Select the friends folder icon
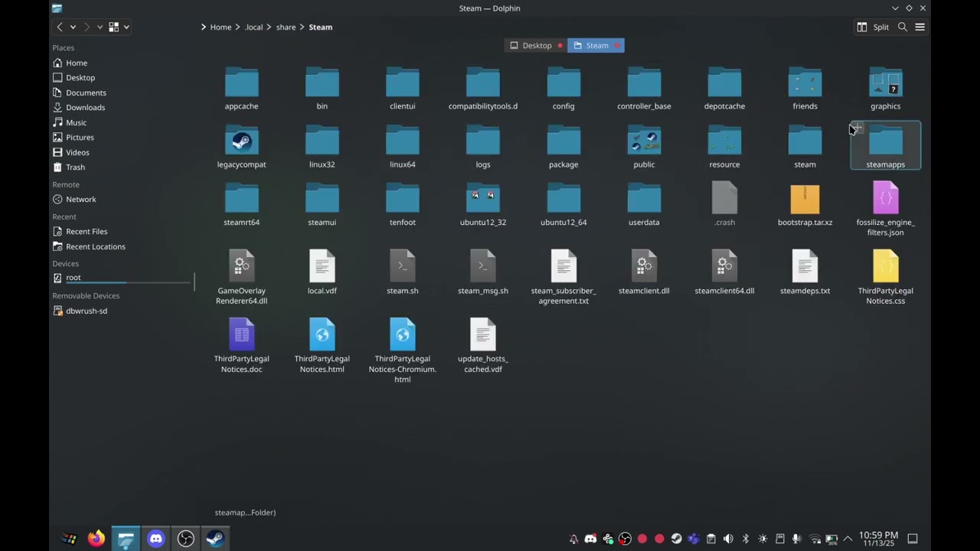 (x=805, y=82)
